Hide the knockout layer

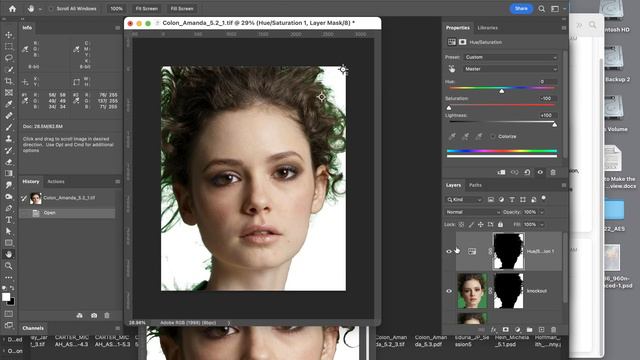(x=449, y=291)
